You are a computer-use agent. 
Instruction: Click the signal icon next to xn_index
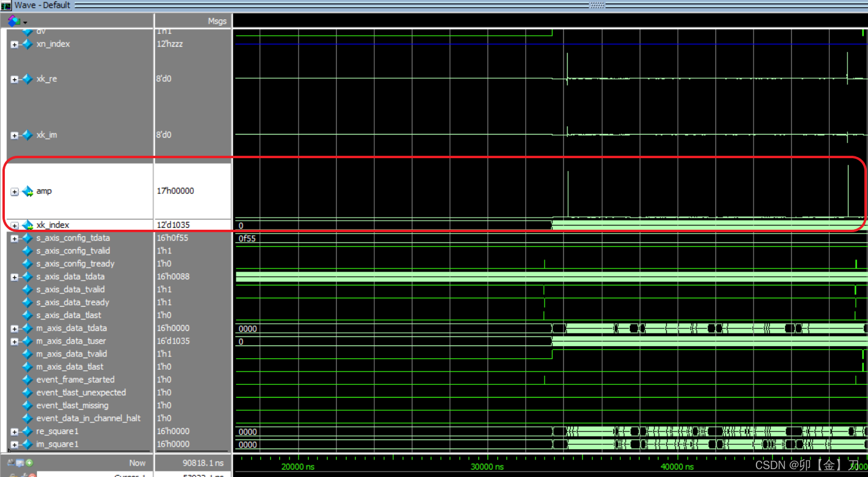[x=27, y=44]
